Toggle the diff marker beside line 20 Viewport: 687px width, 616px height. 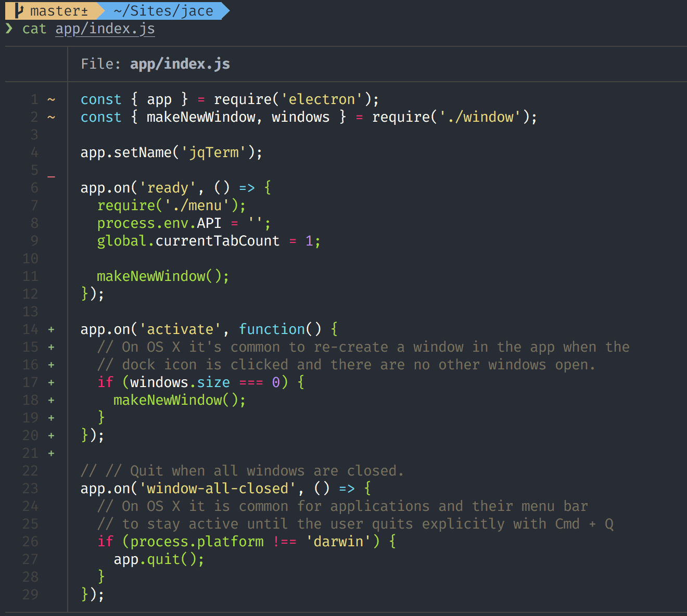click(x=51, y=435)
